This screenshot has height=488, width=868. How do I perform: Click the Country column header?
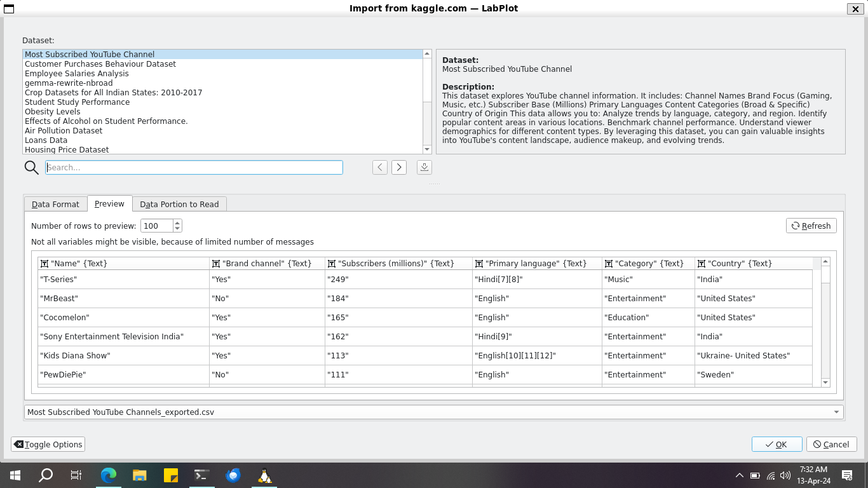click(754, 263)
